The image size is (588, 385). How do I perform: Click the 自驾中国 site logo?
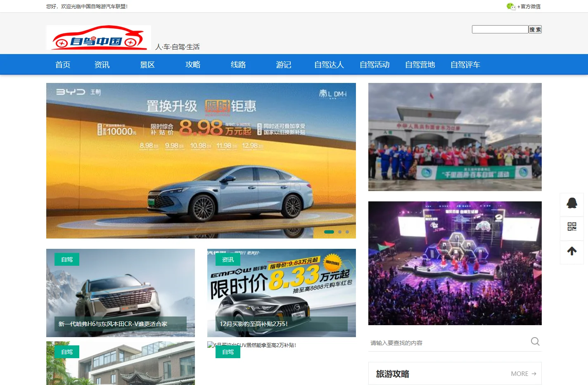99,38
